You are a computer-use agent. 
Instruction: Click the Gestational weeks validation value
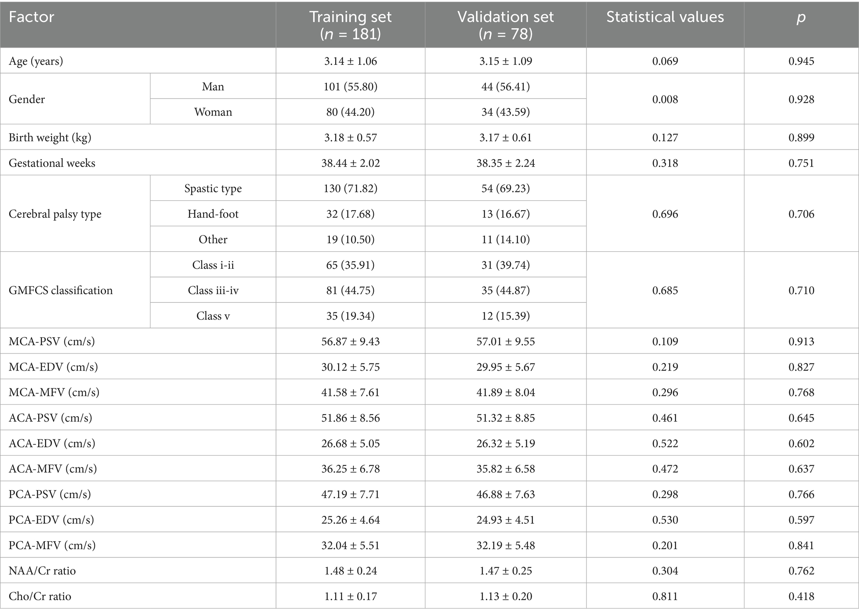506,163
